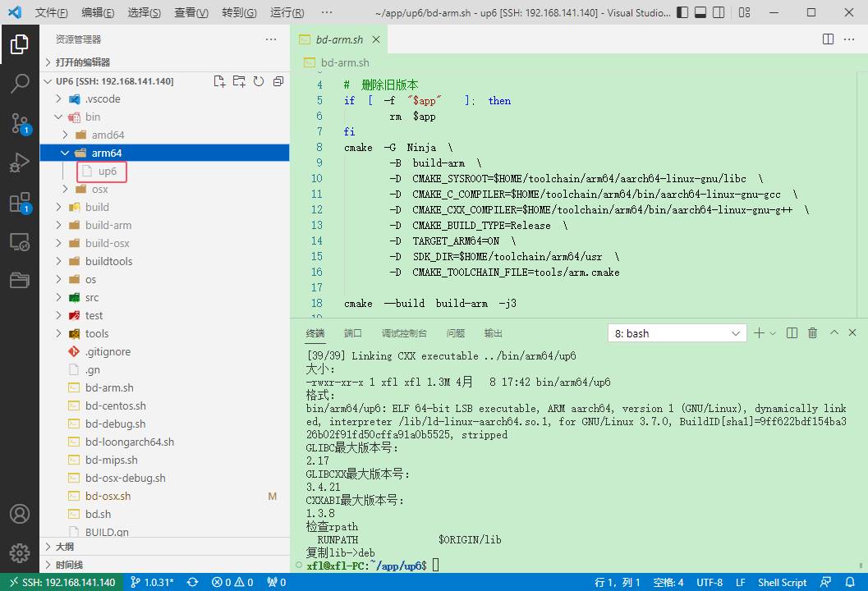This screenshot has height=591, width=868.
Task: Open the 查看(V) menu
Action: [191, 13]
